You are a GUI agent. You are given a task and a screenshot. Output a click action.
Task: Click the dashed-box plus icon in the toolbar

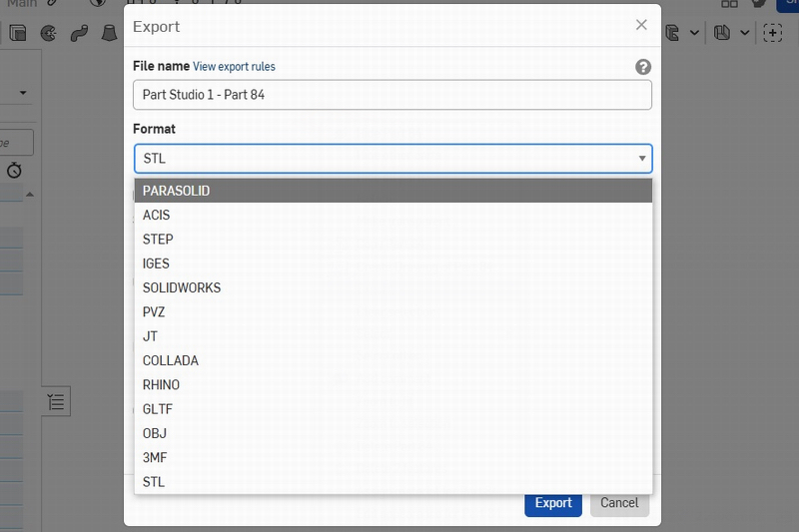click(772, 33)
